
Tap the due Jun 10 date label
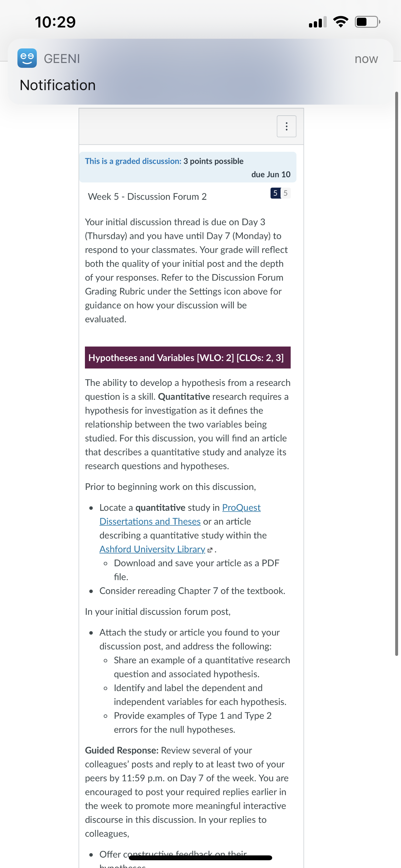271,174
